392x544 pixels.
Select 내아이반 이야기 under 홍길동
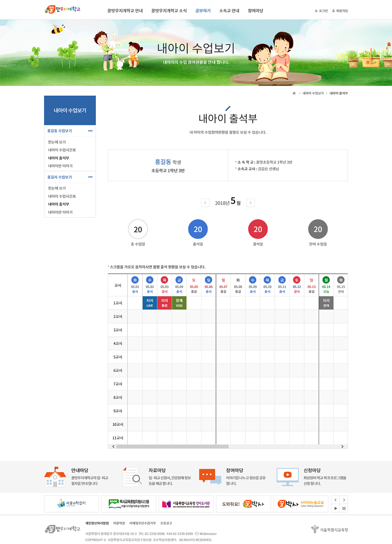click(x=60, y=166)
